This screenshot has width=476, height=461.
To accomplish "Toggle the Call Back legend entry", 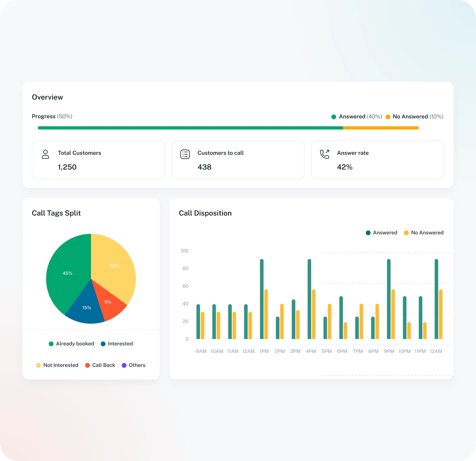I will point(100,365).
